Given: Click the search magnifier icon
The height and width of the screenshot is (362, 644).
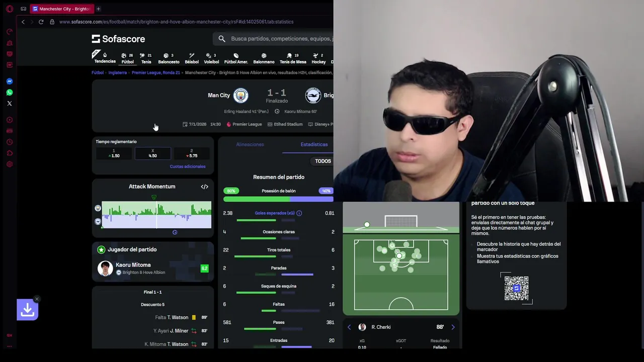Looking at the screenshot, I should click(x=222, y=39).
